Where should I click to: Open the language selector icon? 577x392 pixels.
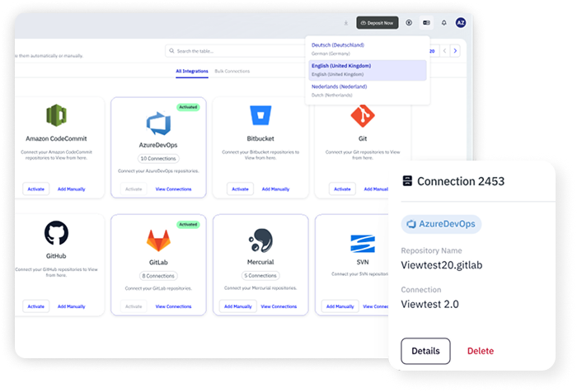(426, 23)
